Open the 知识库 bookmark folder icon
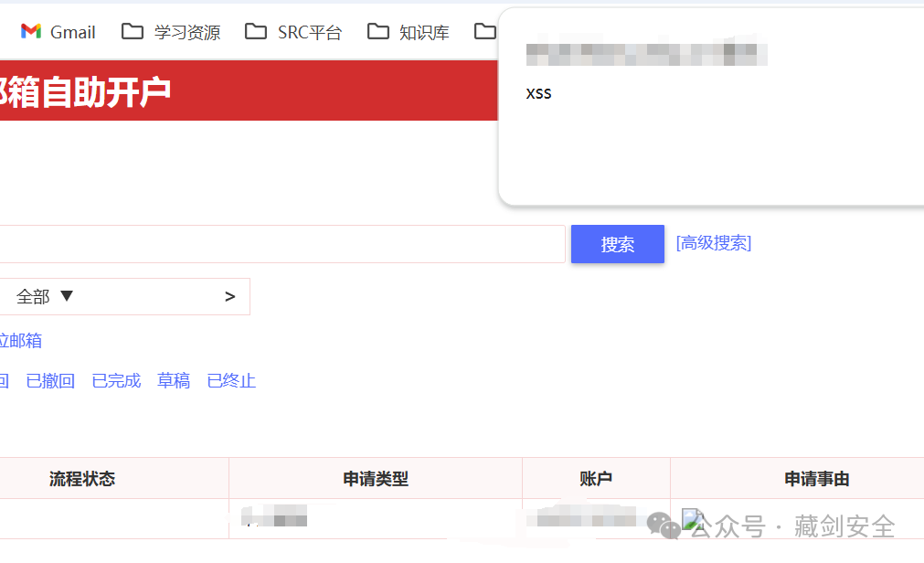Screen dimensions: 924x563 (x=378, y=30)
